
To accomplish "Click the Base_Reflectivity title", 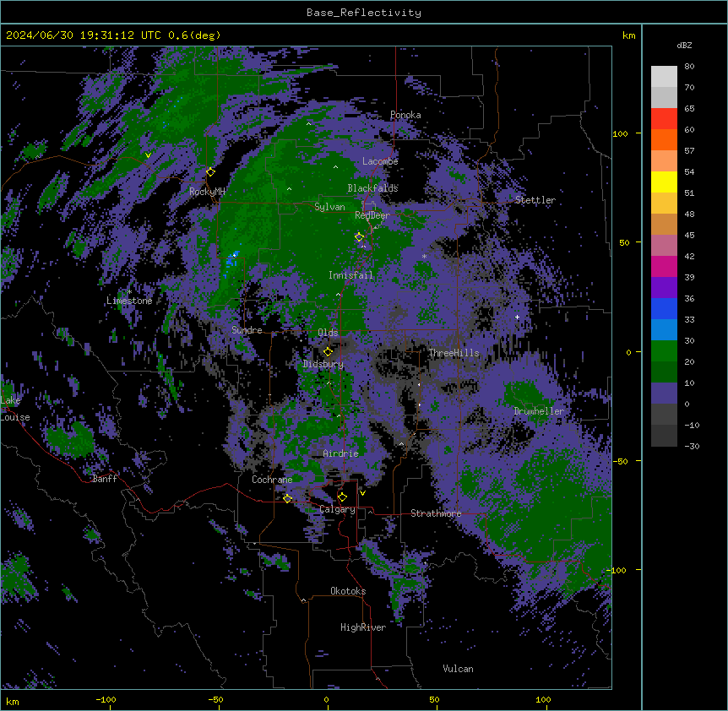I will click(364, 13).
